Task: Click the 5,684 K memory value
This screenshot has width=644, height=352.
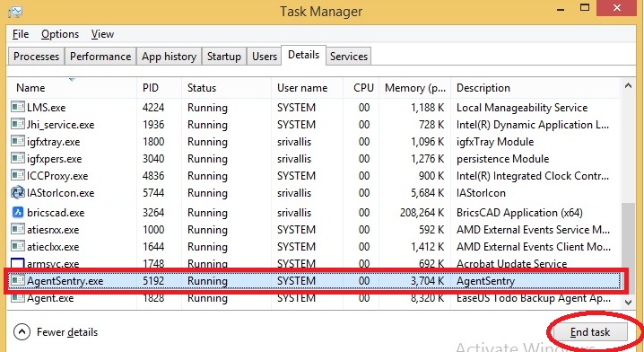Action: (x=428, y=193)
